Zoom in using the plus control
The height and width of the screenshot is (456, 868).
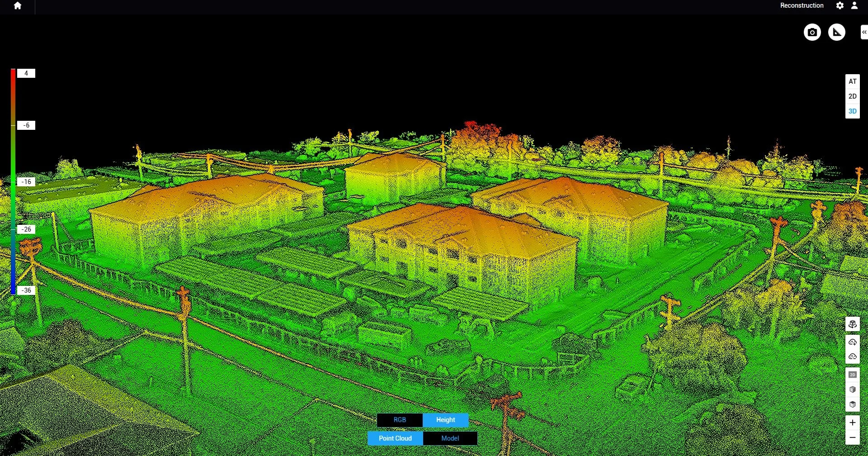tap(853, 423)
